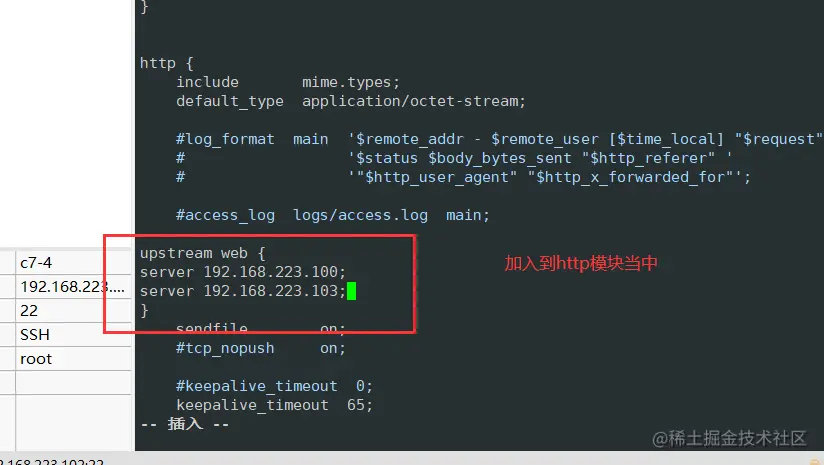824x465 pixels.
Task: Click the red '加入到http模块当中' annotation text
Action: coord(580,264)
